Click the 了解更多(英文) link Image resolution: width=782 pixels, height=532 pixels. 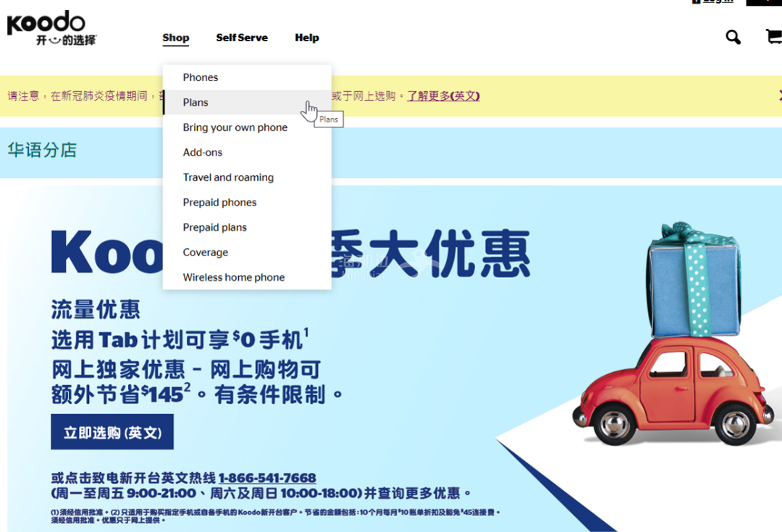click(443, 96)
